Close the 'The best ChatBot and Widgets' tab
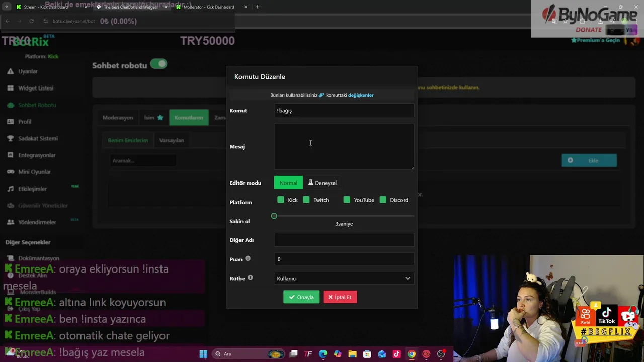The width and height of the screenshot is (644, 362). tap(166, 7)
